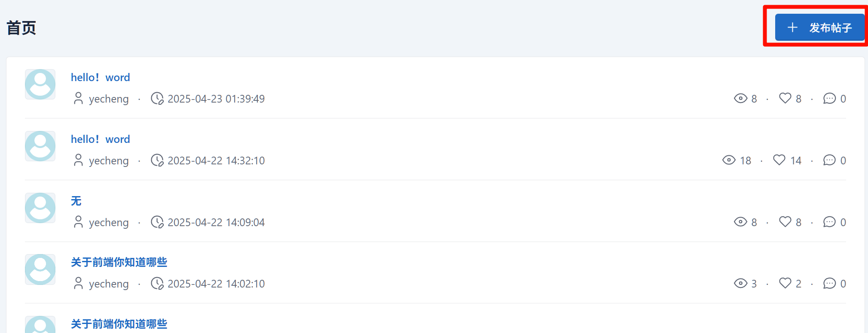
Task: Open the post titled 无
Action: click(76, 201)
